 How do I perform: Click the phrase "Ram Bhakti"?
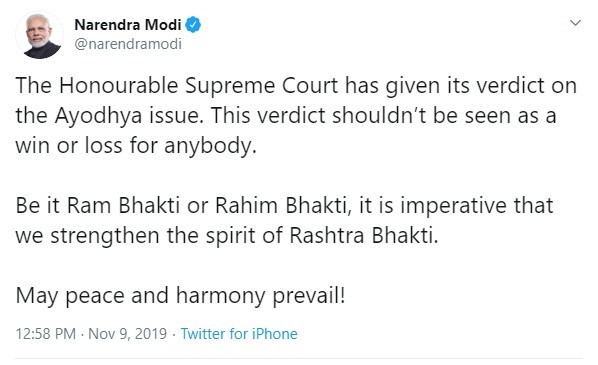[123, 206]
